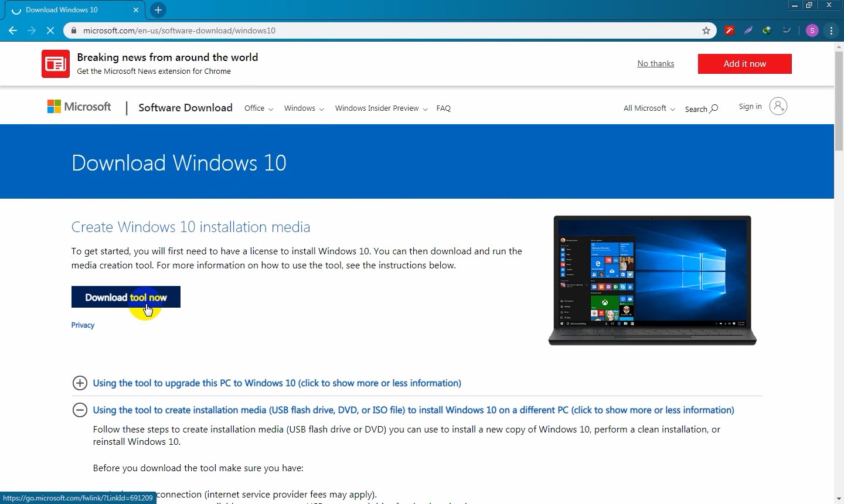Click the Microsoft logo

[x=79, y=107]
